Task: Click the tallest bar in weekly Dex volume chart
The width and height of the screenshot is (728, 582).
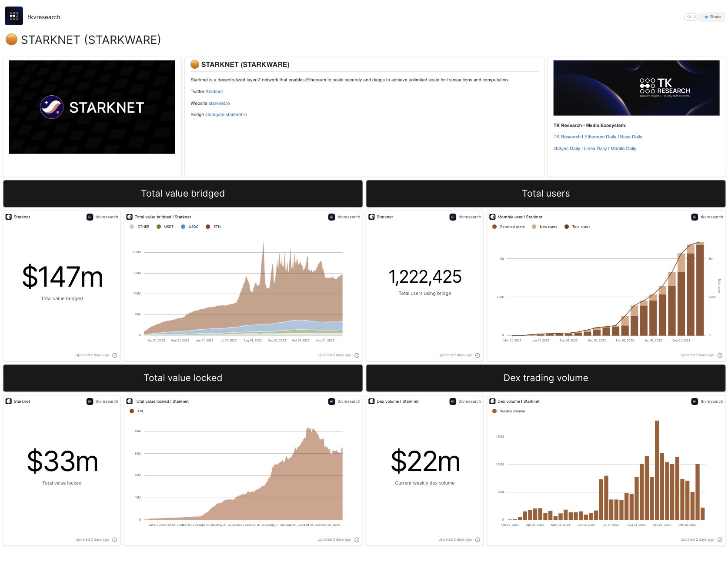Action: coord(657,470)
